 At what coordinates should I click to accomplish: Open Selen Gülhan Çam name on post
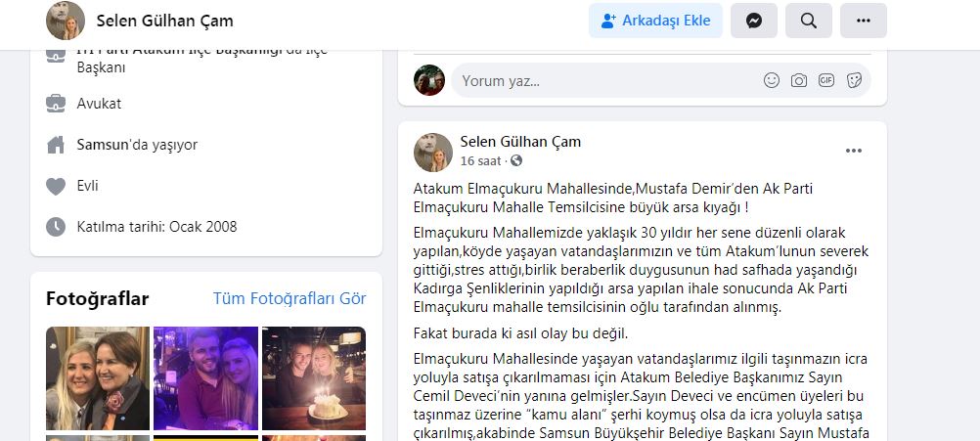point(520,142)
